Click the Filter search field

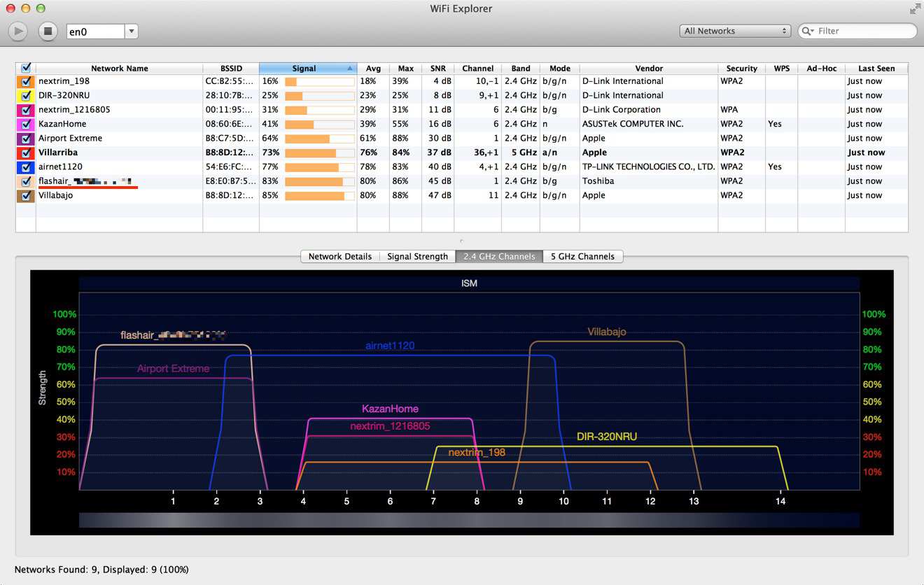(857, 31)
